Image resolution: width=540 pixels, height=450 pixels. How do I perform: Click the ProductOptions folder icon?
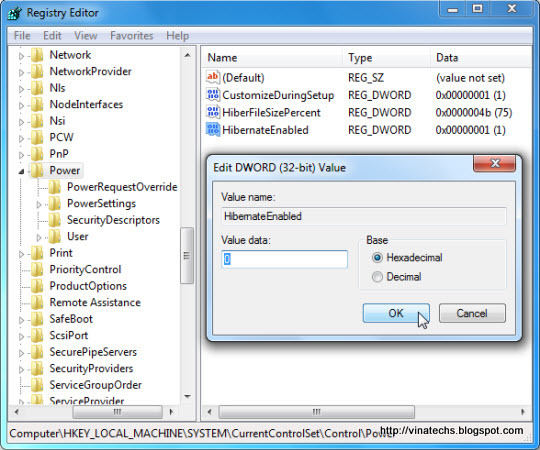[37, 286]
